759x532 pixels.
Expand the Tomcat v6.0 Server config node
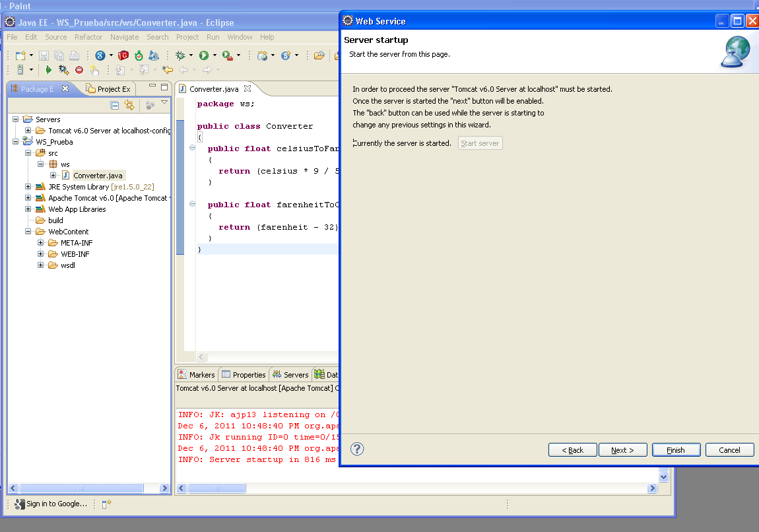pyautogui.click(x=28, y=131)
